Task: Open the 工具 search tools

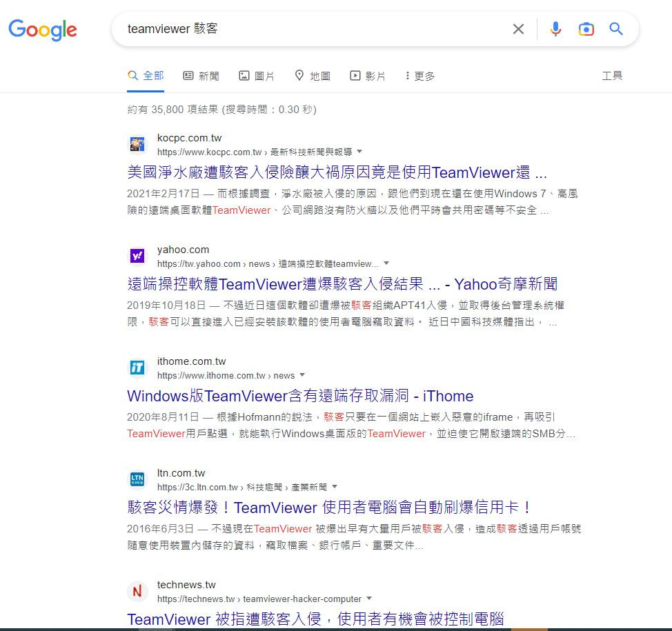Action: (x=612, y=76)
